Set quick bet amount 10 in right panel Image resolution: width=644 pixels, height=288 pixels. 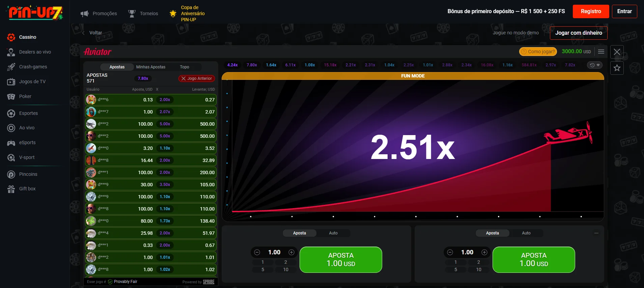click(x=479, y=269)
